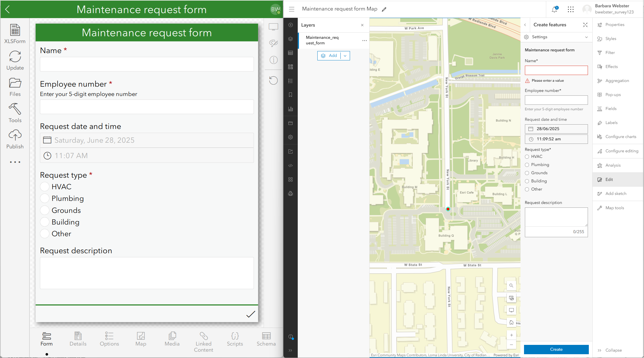Screen dimensions: 644x358
Task: Open the Bookmarks panel
Action: [x=290, y=95]
